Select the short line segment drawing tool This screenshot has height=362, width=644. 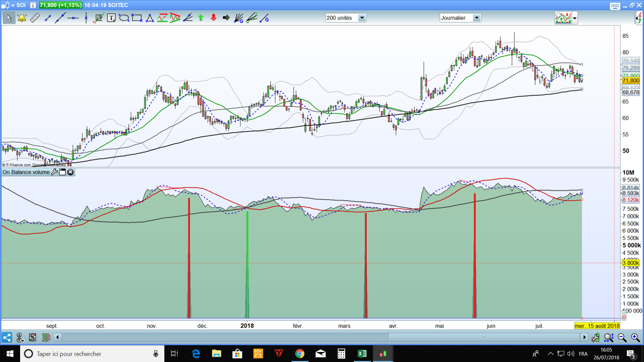pyautogui.click(x=48, y=18)
